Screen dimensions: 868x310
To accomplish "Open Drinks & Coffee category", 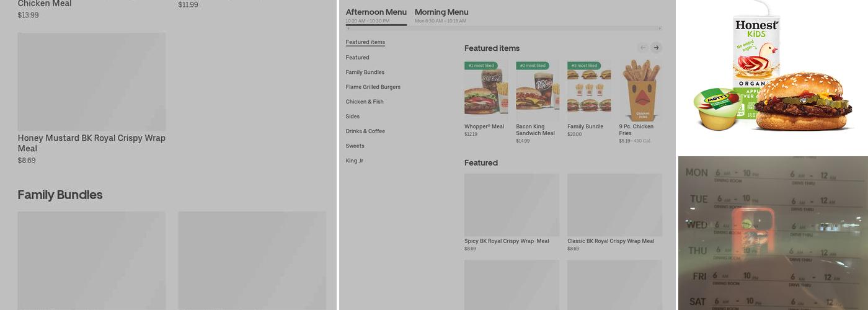I will (365, 131).
